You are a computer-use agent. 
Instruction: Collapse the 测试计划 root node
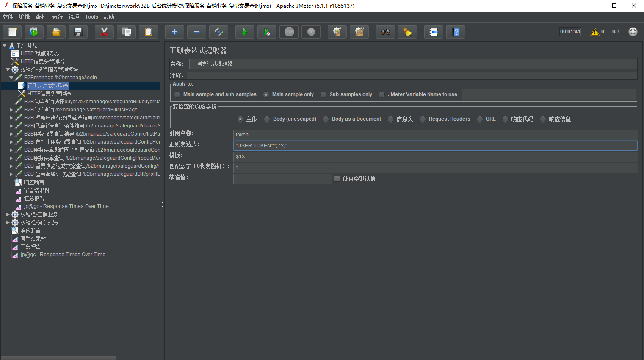click(5, 45)
